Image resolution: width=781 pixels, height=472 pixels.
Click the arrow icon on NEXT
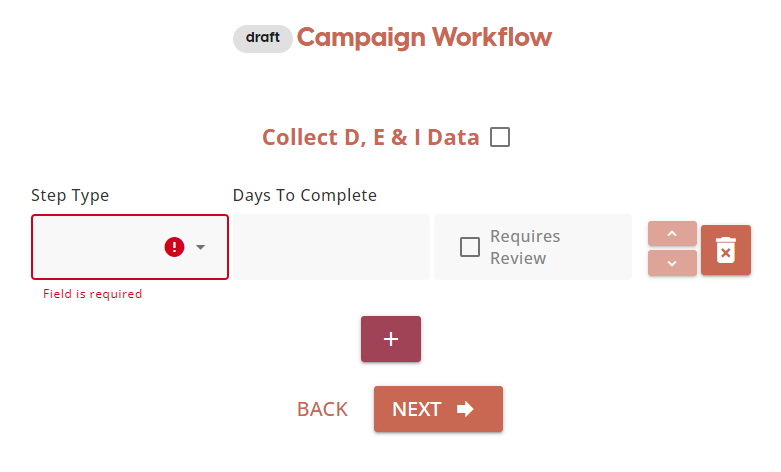[x=465, y=409]
